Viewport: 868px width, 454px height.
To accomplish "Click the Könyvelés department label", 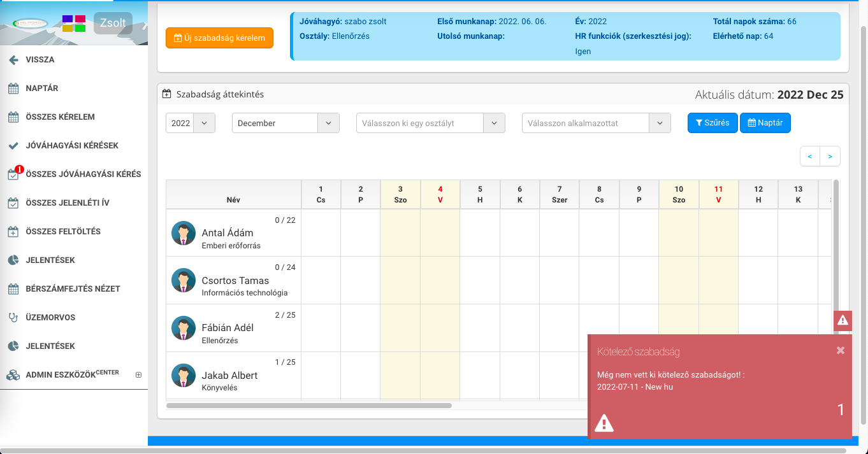I will tap(219, 388).
